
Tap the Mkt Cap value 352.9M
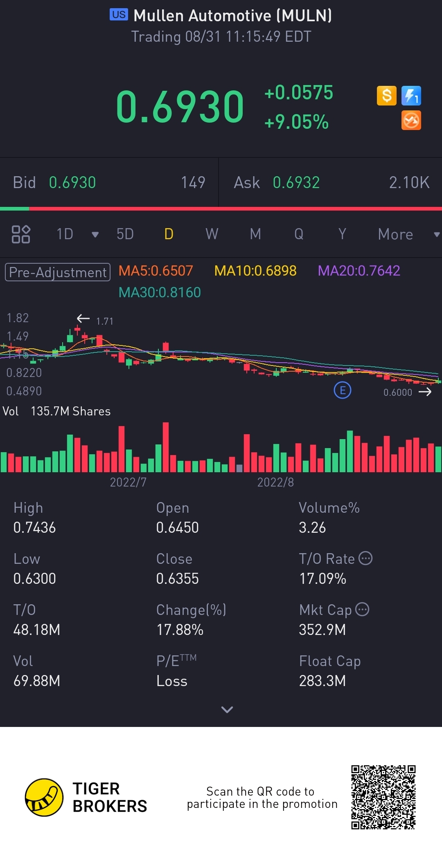pyautogui.click(x=322, y=630)
